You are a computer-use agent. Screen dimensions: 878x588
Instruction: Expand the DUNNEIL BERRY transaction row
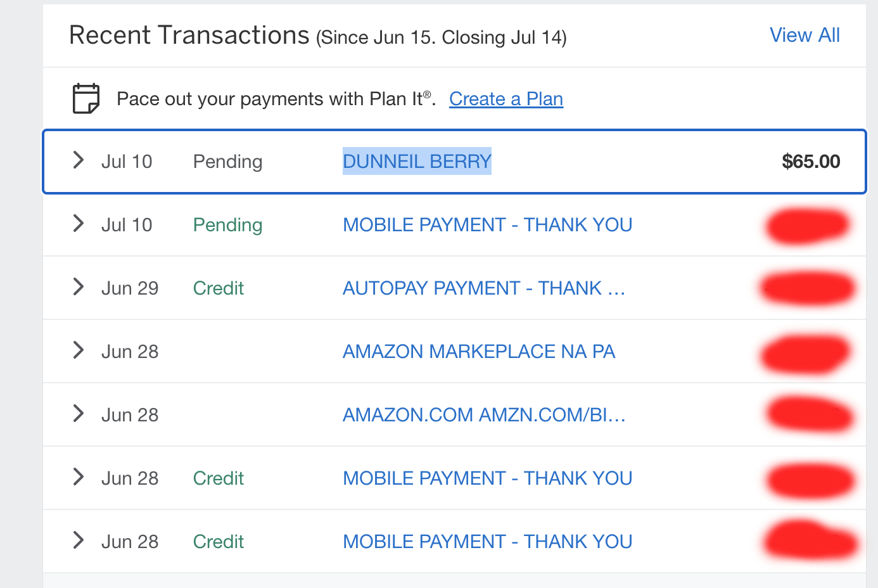[x=78, y=160]
